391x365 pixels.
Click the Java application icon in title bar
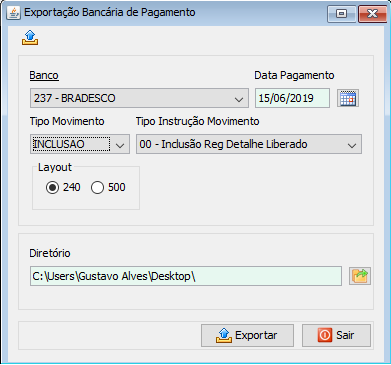pos(13,13)
